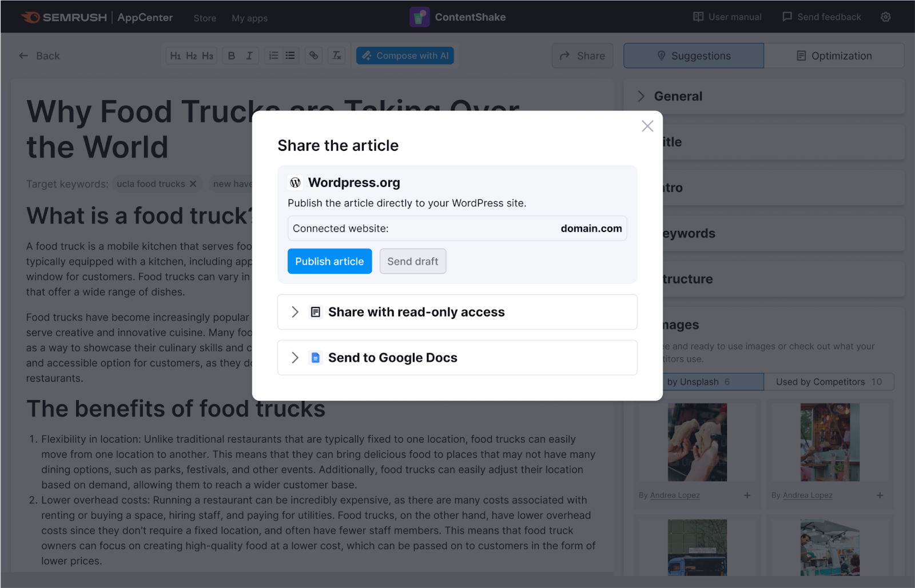This screenshot has height=588, width=915.
Task: Click the Send draft button
Action: tap(412, 261)
